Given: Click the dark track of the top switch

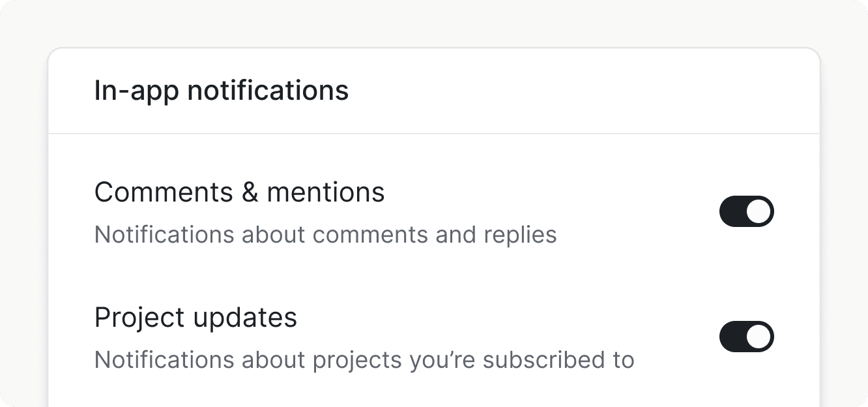Looking at the screenshot, I should point(733,211).
